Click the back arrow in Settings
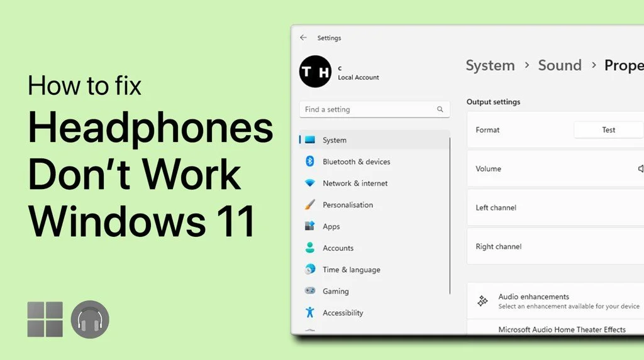This screenshot has width=644, height=360. (303, 38)
